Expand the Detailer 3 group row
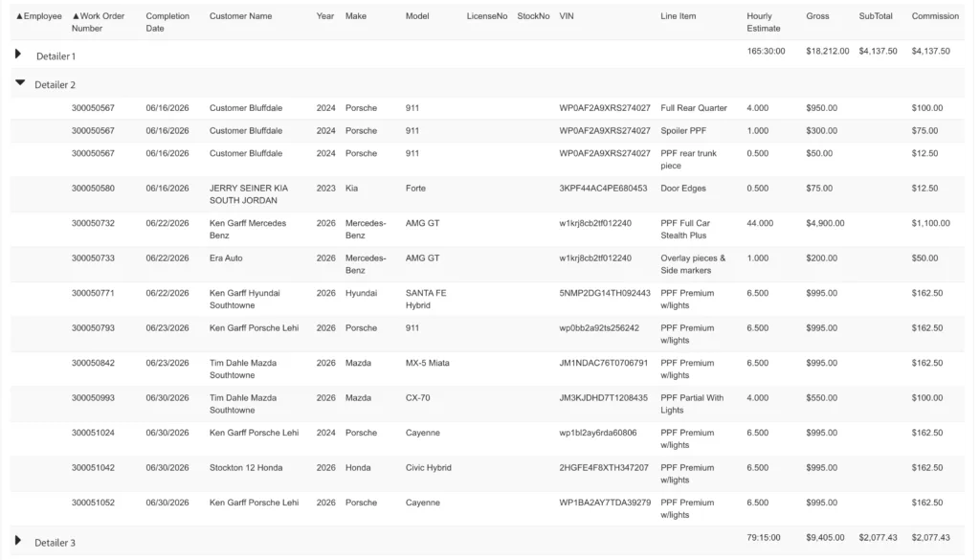Screen dimensions: 980x560 (x=18, y=541)
